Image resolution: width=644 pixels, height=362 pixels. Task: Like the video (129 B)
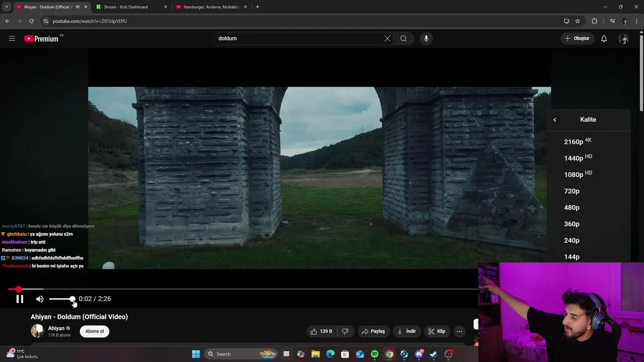(x=321, y=331)
